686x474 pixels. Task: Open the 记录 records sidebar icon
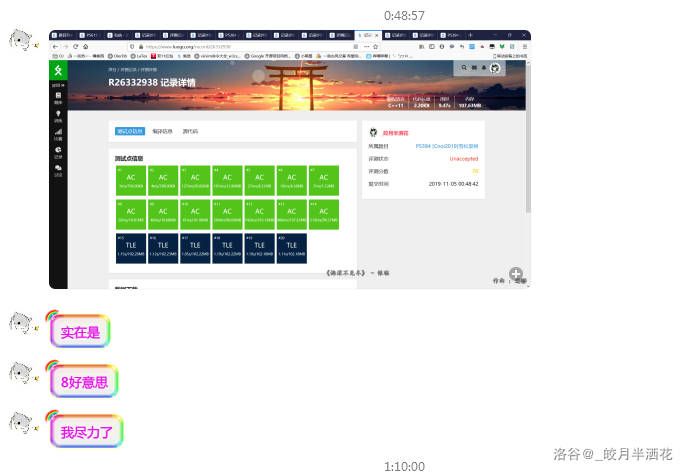(x=58, y=152)
